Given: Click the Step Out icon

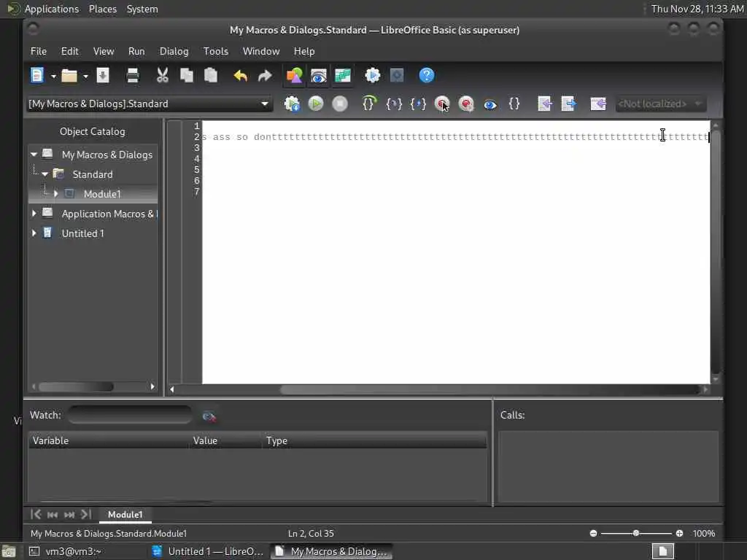Looking at the screenshot, I should point(418,104).
